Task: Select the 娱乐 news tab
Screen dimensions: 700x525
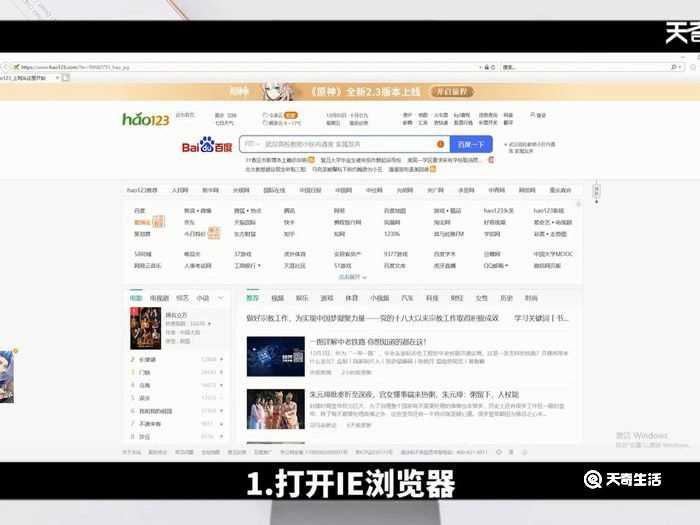Action: (x=302, y=298)
